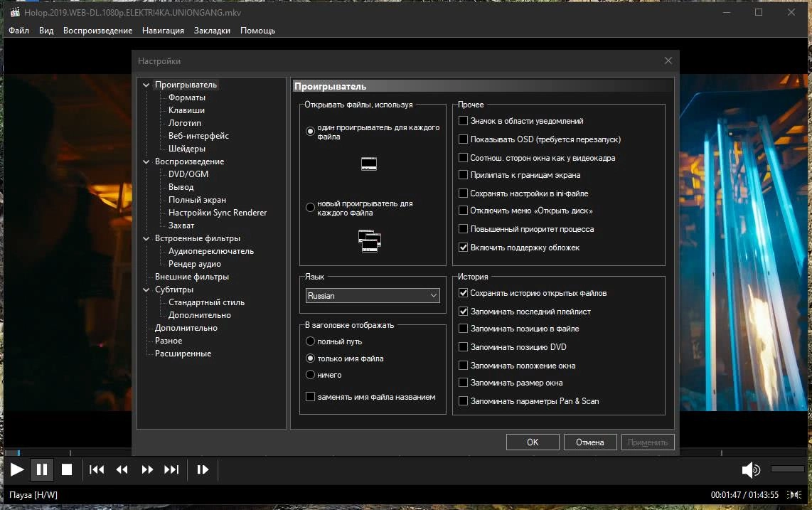Click the MPC app icon in title bar
The image size is (812, 510).
(x=15, y=12)
